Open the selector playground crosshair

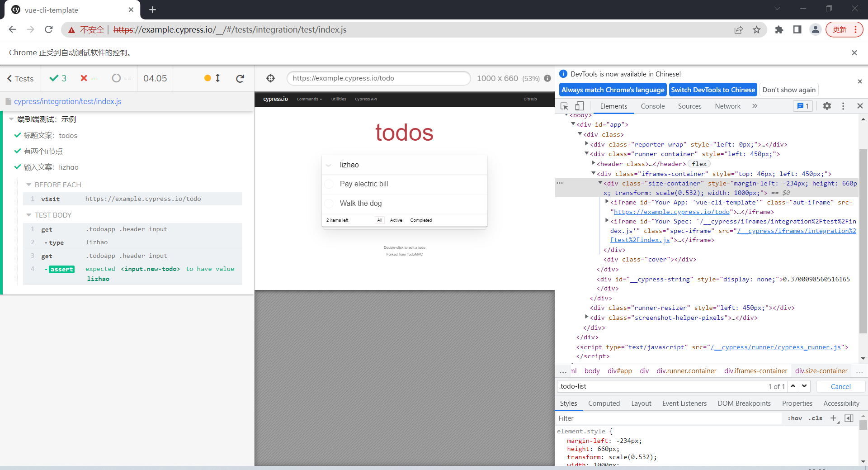tap(270, 78)
